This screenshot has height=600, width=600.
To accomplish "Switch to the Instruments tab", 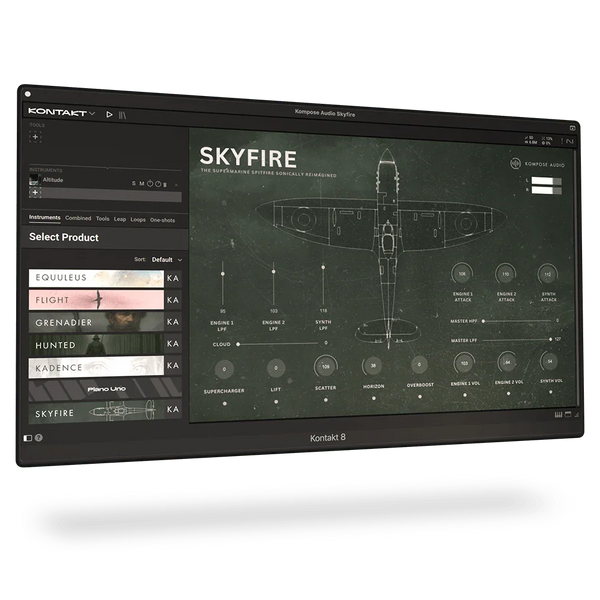I will click(x=45, y=217).
